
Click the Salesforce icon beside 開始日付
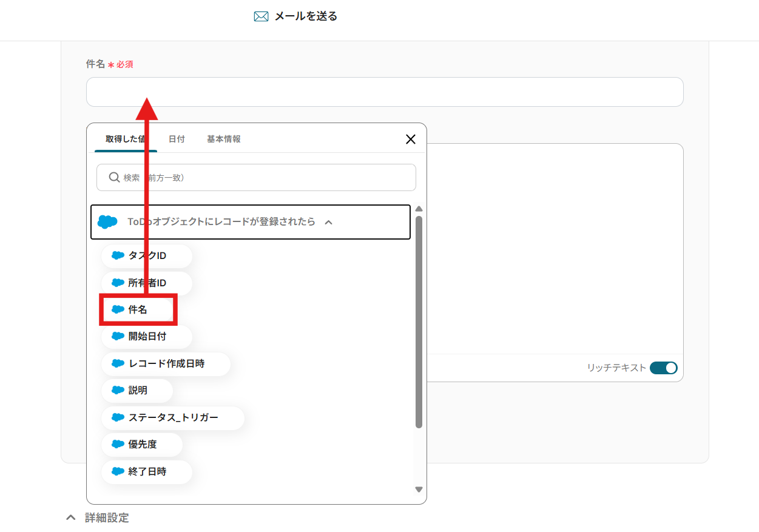pos(118,337)
